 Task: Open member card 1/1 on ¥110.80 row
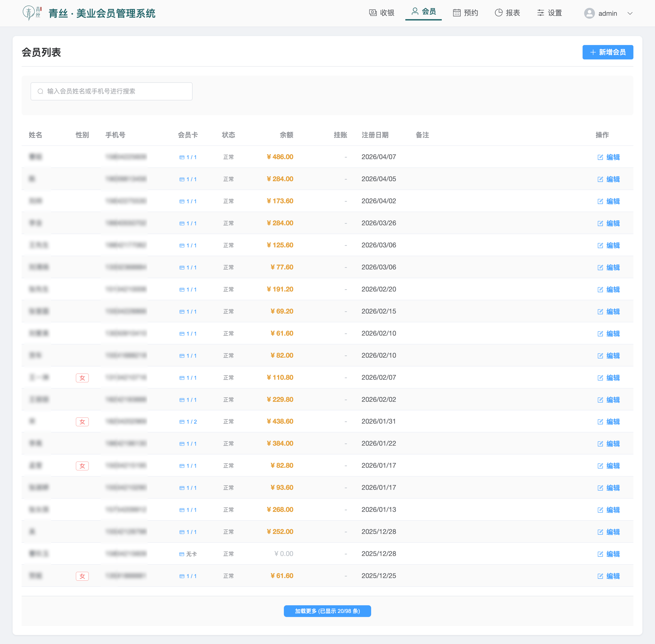[x=188, y=378]
